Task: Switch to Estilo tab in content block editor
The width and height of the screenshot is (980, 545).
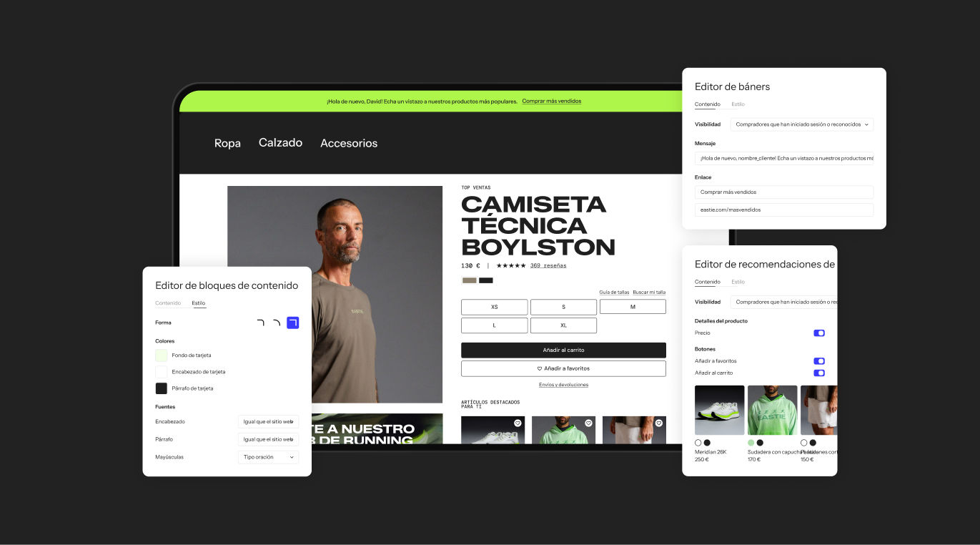Action: 199,303
